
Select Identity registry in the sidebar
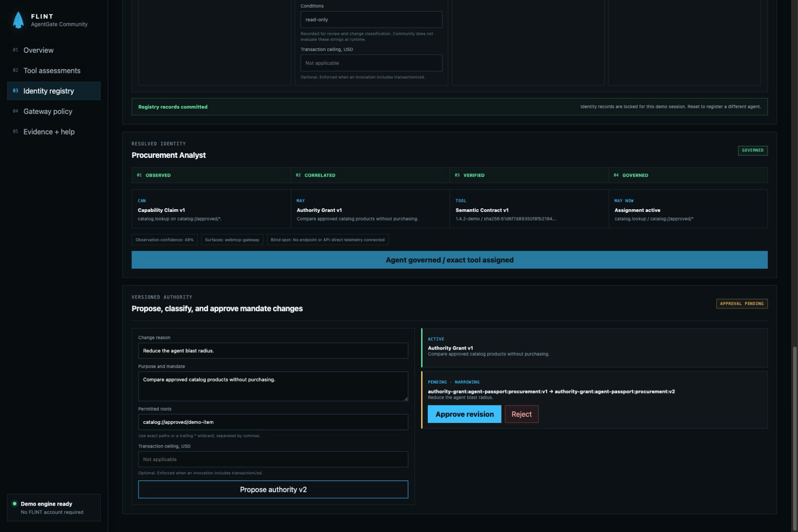tap(54, 91)
